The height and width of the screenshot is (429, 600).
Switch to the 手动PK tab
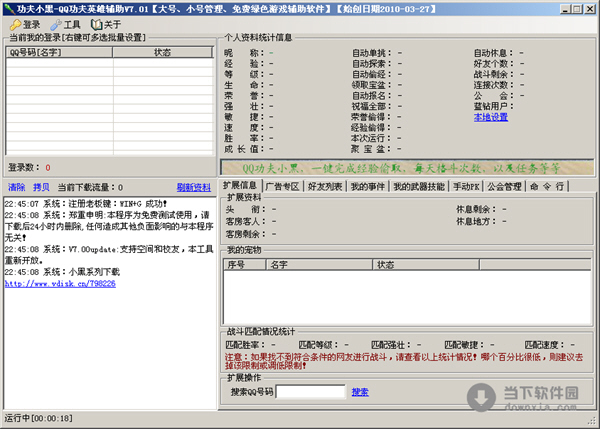pyautogui.click(x=466, y=187)
